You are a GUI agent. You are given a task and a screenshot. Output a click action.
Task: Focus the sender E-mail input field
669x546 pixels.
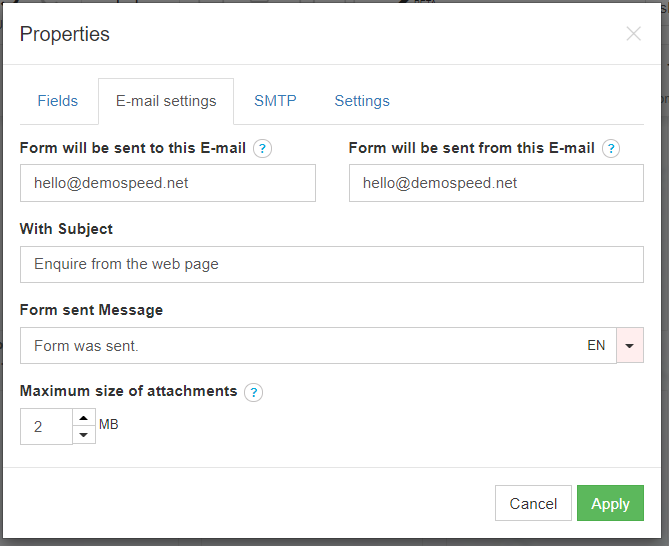coord(496,183)
